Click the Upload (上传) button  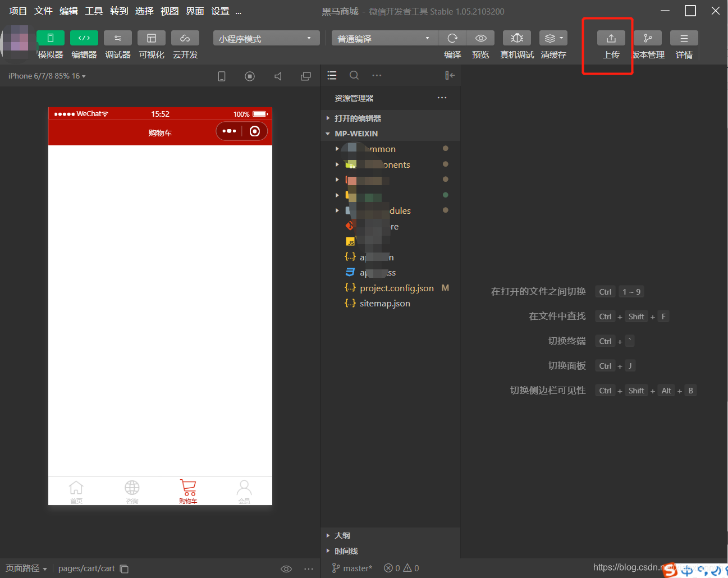pyautogui.click(x=611, y=38)
